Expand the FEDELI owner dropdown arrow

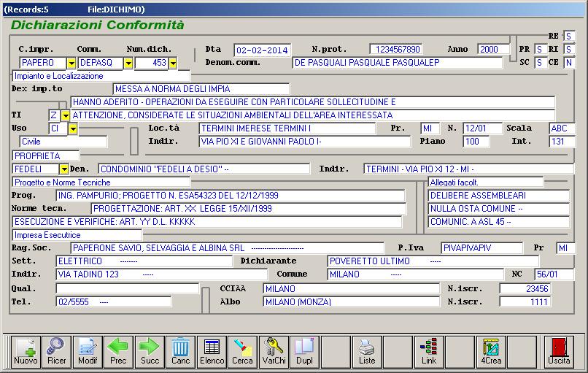coord(64,169)
